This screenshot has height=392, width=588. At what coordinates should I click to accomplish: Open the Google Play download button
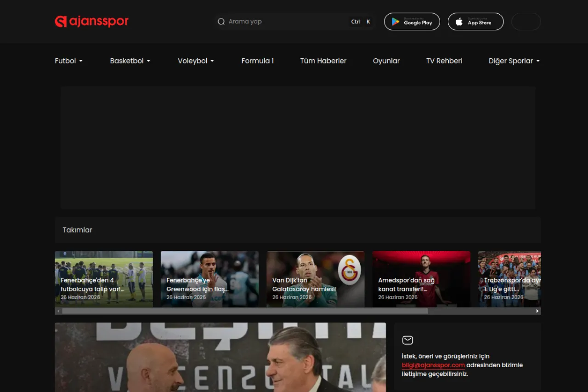tap(412, 22)
